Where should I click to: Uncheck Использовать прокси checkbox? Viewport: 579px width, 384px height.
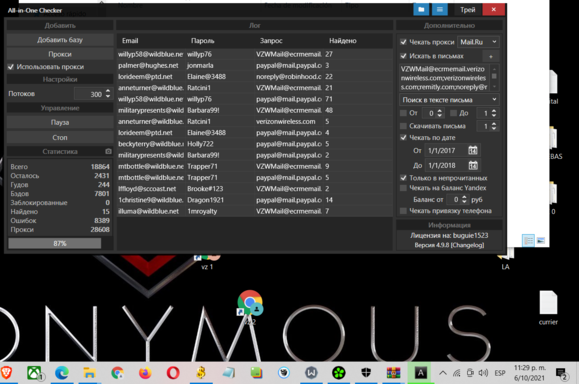pos(11,67)
